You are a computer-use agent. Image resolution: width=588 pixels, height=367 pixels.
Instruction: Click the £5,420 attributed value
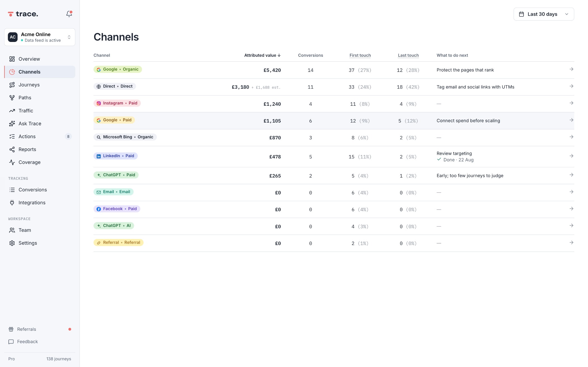click(x=272, y=70)
